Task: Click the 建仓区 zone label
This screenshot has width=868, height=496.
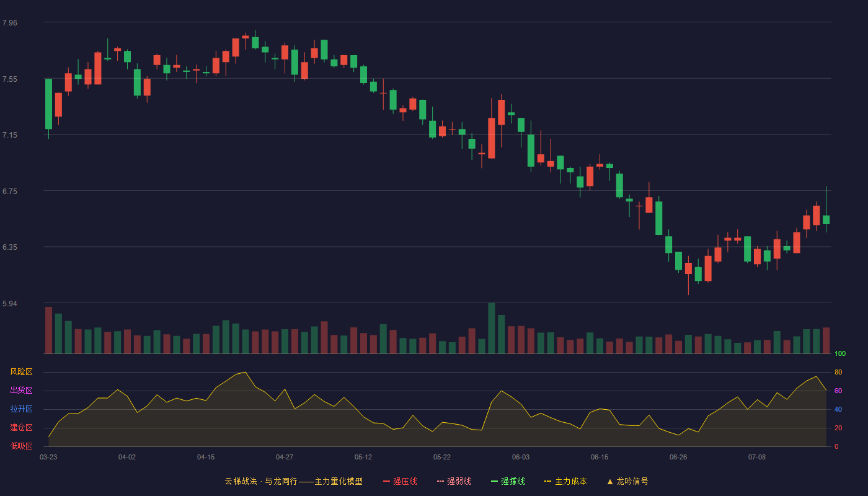Action: pos(21,428)
